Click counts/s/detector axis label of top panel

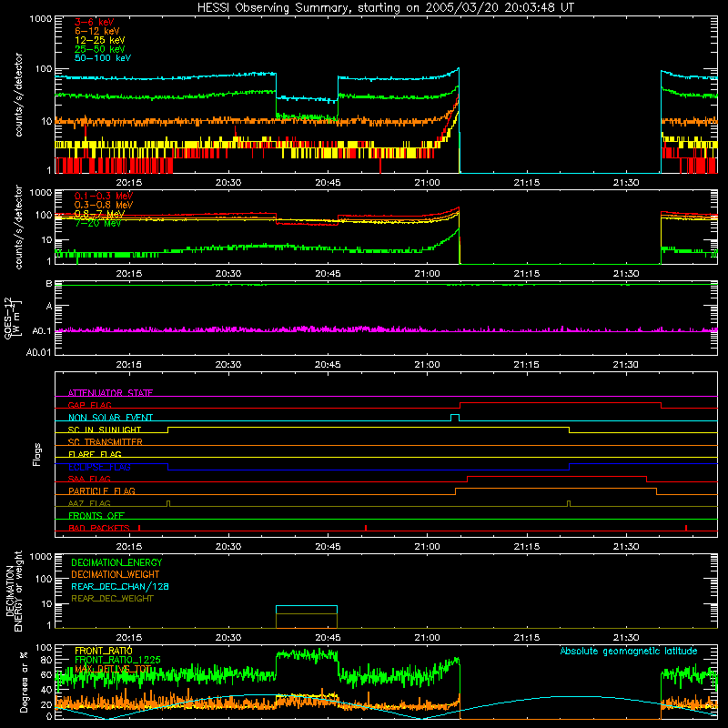coord(18,95)
